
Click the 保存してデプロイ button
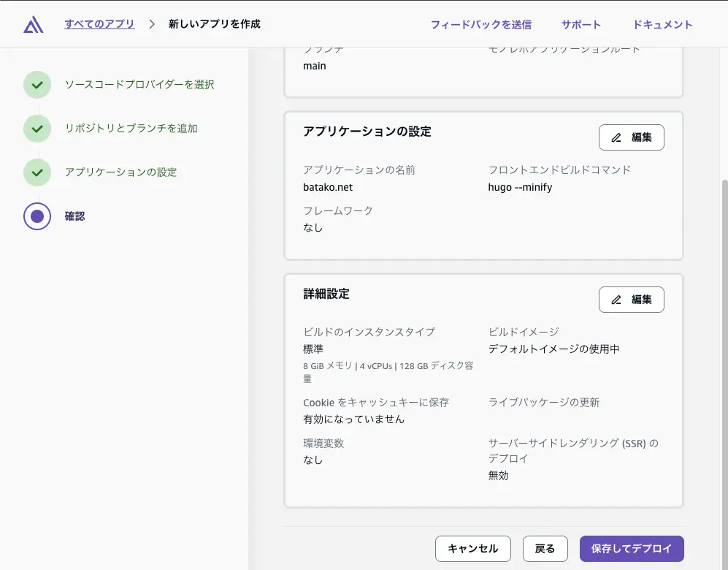coord(631,548)
